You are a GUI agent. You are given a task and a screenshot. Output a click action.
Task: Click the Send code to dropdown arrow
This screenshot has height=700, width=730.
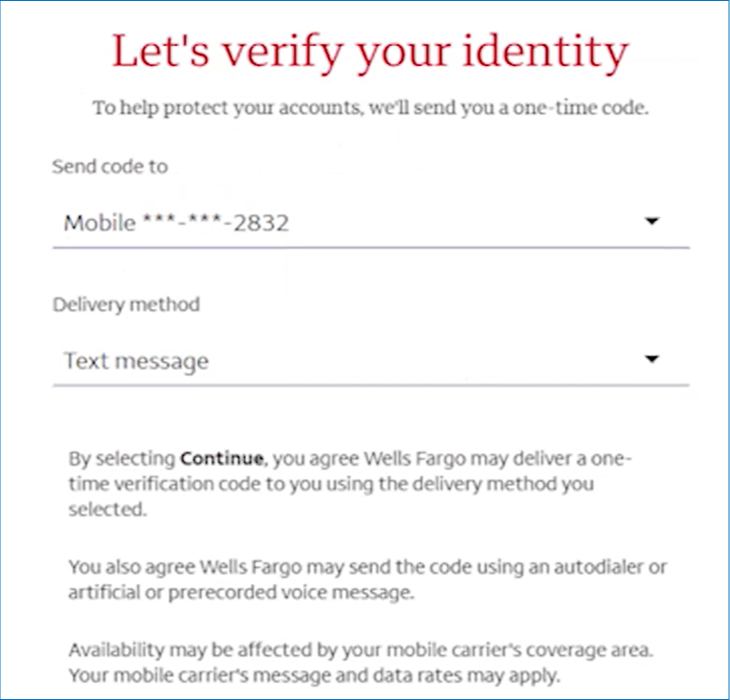(x=653, y=222)
